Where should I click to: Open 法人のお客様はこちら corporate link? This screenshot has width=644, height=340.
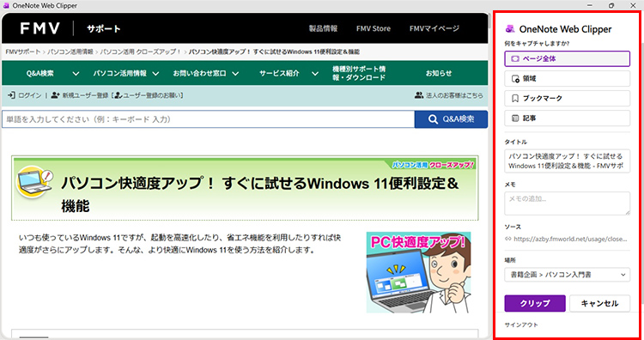[448, 95]
